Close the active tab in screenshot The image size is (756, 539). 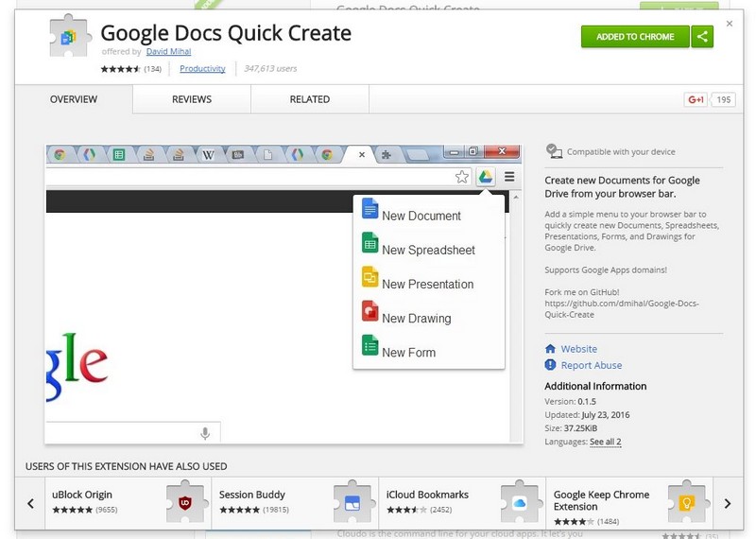pyautogui.click(x=362, y=155)
